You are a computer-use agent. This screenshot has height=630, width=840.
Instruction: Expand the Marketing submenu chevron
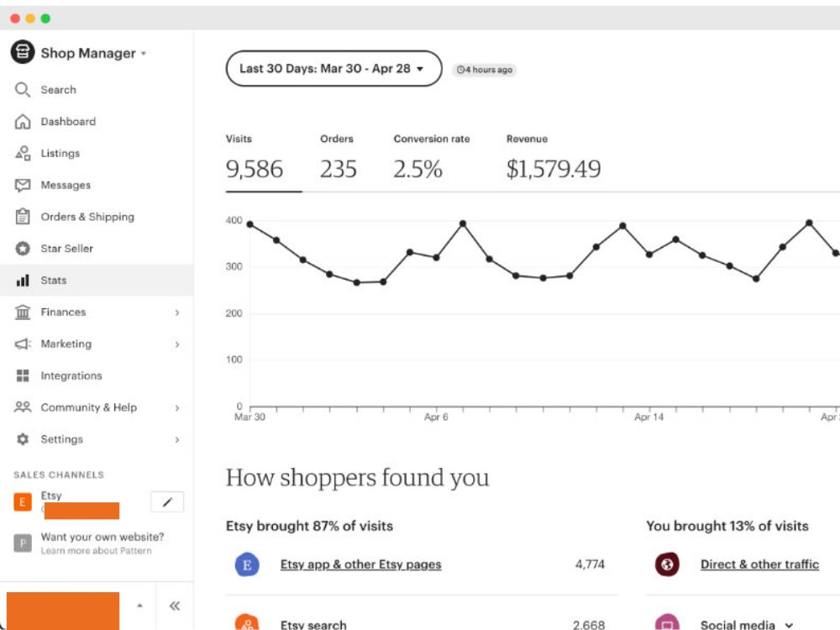(x=176, y=344)
